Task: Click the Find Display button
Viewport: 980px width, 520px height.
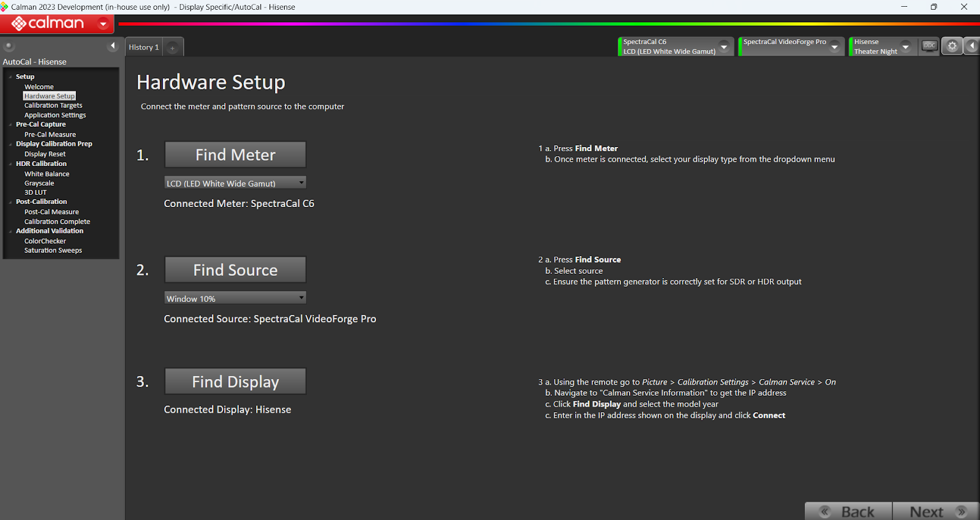Action: pos(235,382)
